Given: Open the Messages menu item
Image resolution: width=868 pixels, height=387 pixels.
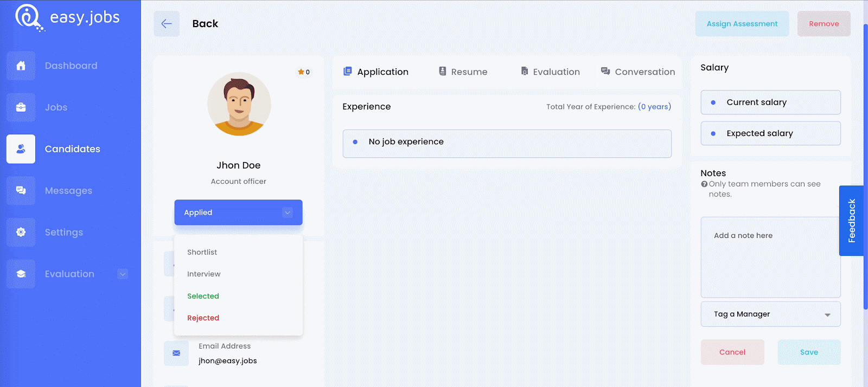Looking at the screenshot, I should pyautogui.click(x=68, y=191).
